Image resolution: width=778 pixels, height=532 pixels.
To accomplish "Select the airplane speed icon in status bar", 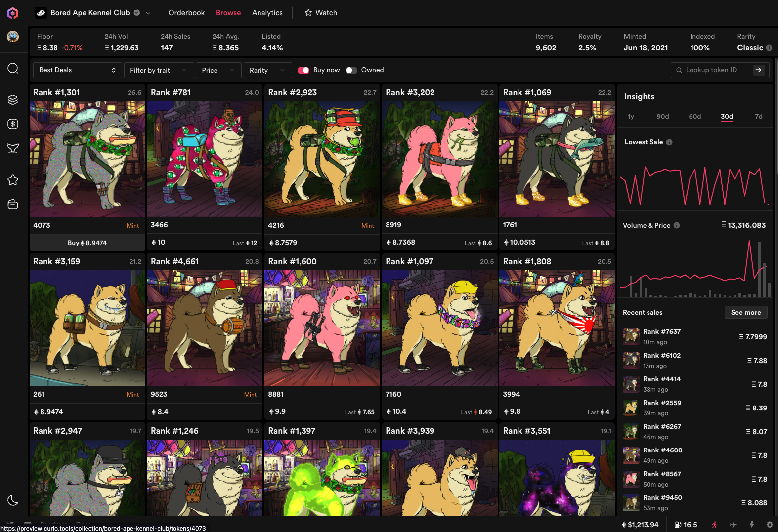I will (733, 525).
